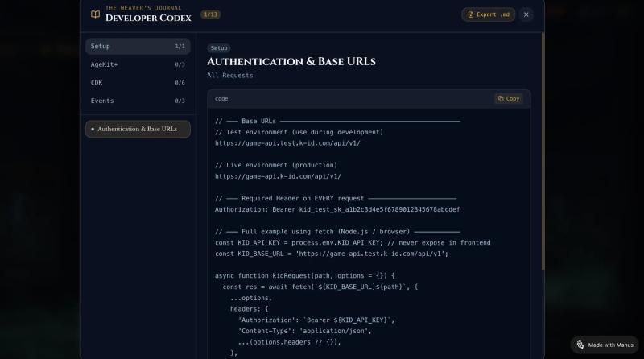
Task: Click the live environment URL game-api.k-id.com
Action: pos(278,176)
